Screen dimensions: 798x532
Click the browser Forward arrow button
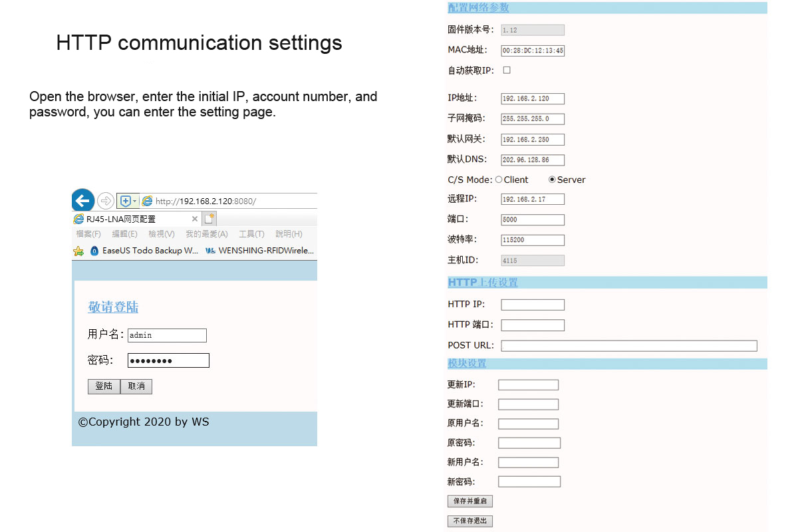pos(105,201)
